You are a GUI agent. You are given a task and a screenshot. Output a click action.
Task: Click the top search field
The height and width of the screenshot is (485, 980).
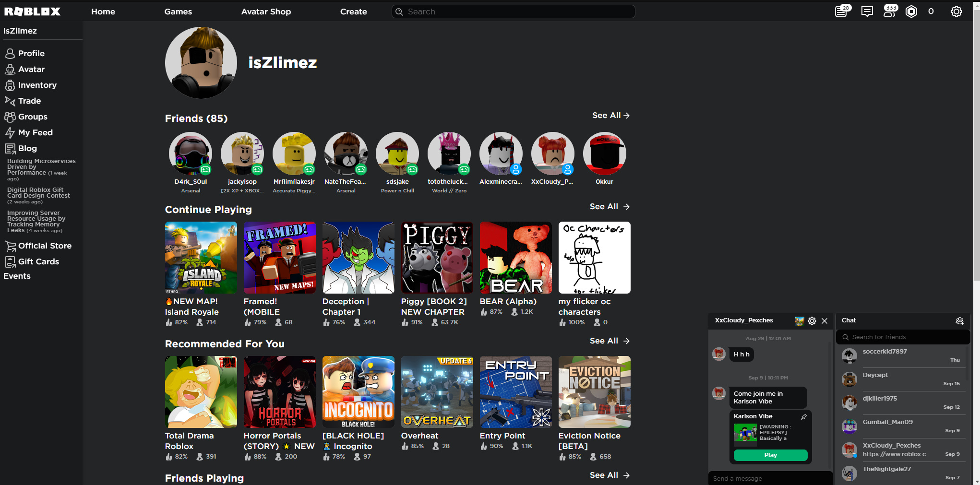click(x=514, y=12)
